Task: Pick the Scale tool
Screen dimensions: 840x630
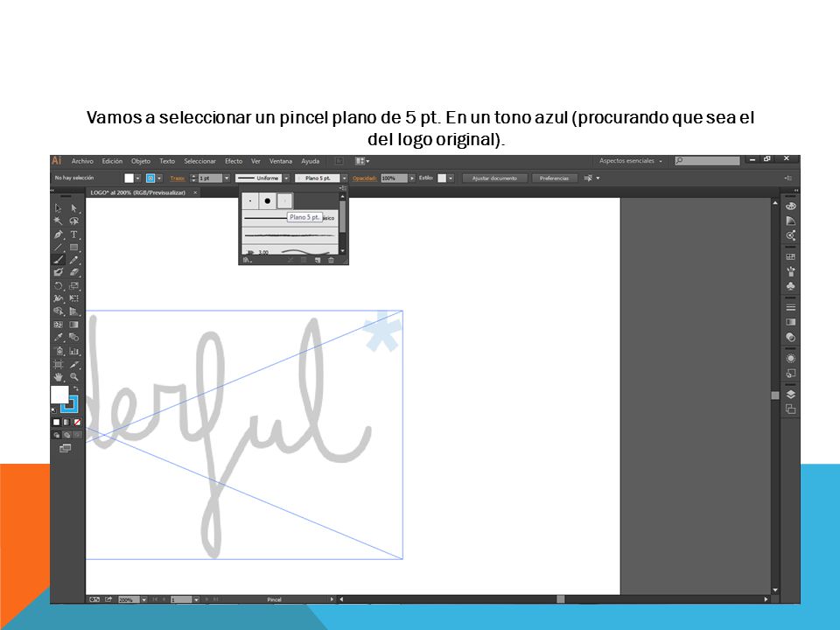Action: 73,285
